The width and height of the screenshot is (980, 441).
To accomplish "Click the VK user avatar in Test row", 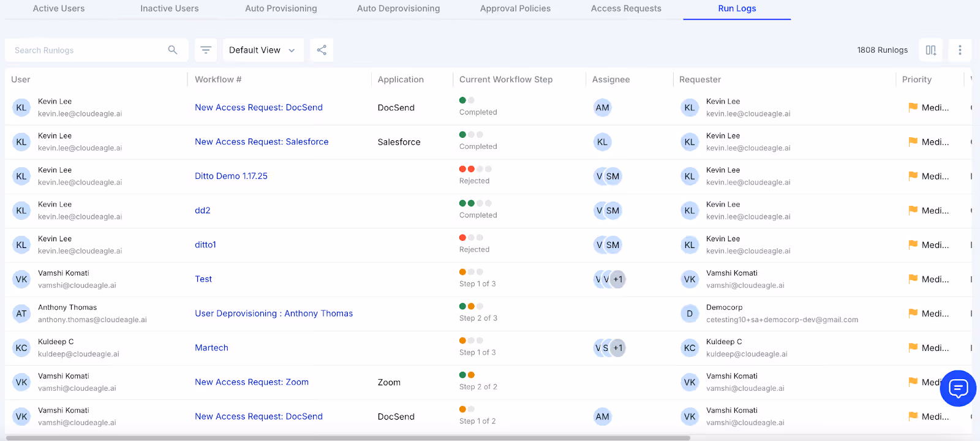I will pyautogui.click(x=21, y=279).
